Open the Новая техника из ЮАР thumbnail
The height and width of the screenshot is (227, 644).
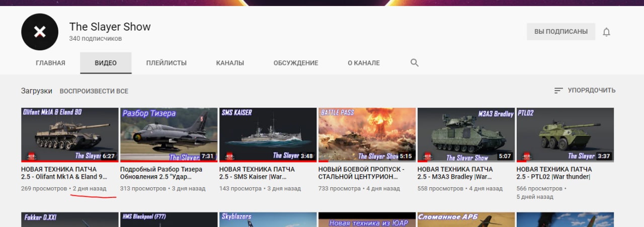pos(367,219)
